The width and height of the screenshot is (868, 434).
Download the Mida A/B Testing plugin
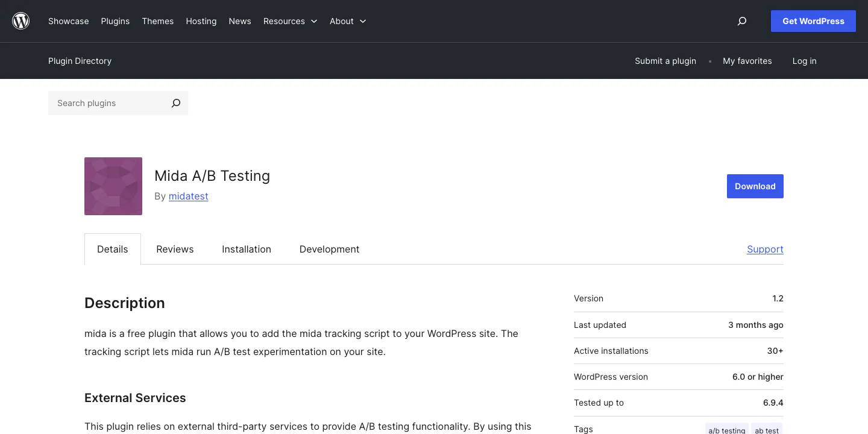coord(755,186)
